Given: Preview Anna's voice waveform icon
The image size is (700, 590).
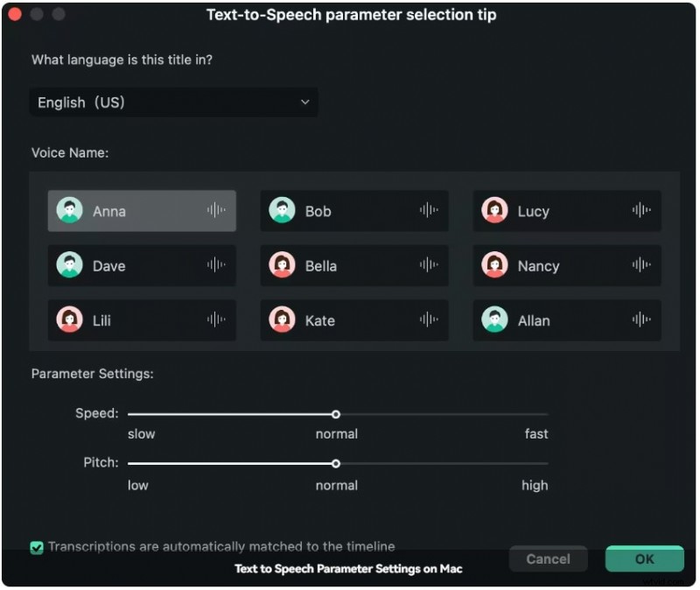Looking at the screenshot, I should click(x=215, y=210).
